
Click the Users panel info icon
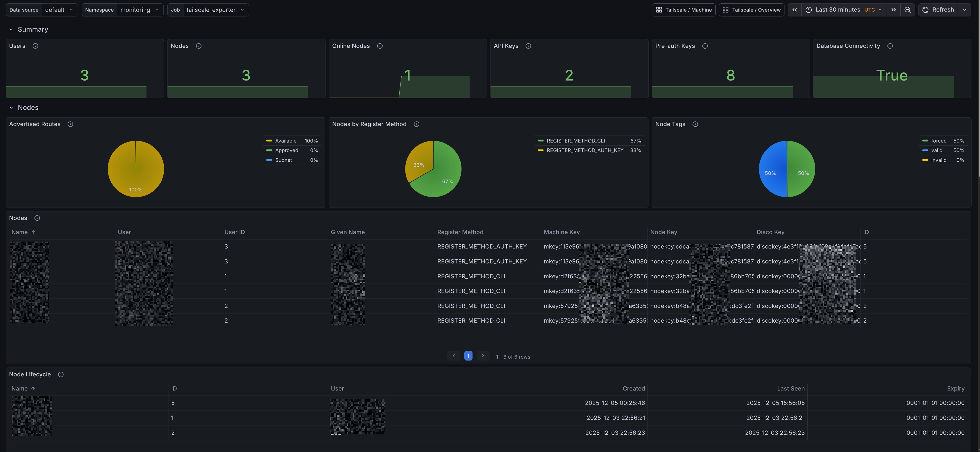coord(35,46)
